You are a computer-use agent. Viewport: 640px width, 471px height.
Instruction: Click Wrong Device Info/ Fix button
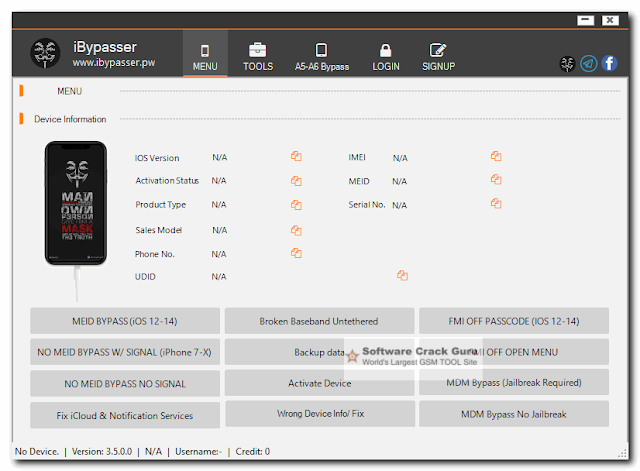(320, 414)
